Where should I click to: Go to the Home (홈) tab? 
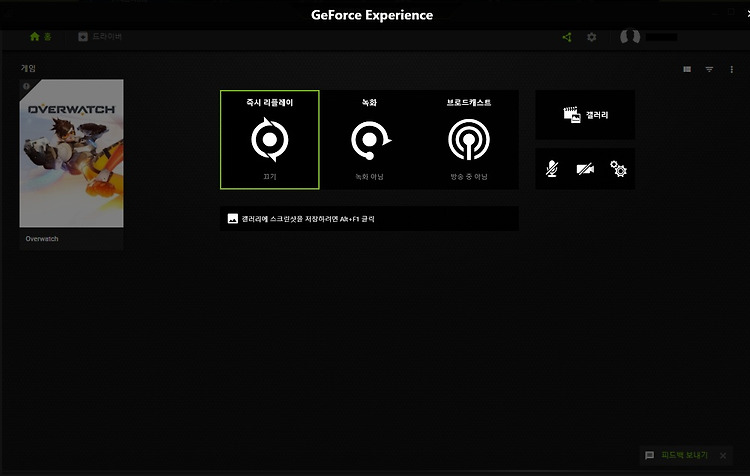click(x=40, y=37)
